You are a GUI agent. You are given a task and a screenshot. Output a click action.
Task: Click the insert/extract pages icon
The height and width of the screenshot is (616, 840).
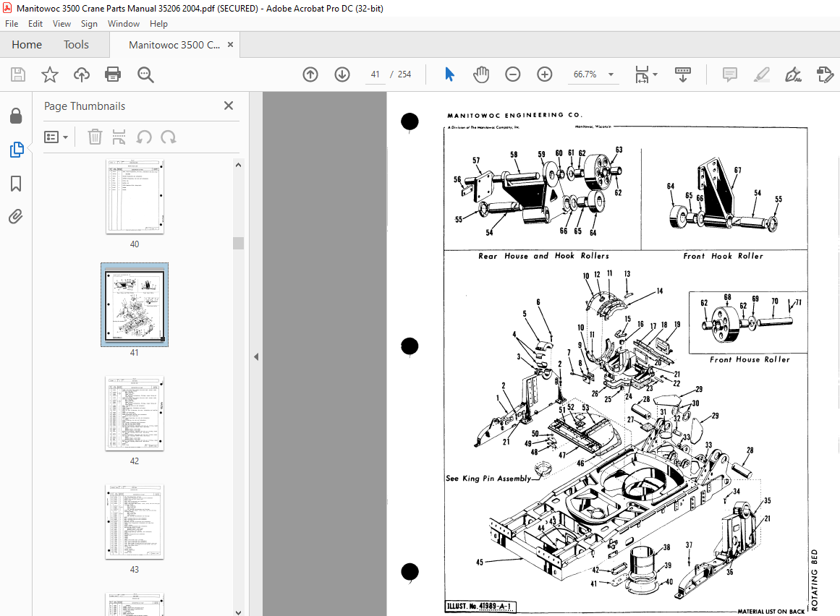pos(119,137)
